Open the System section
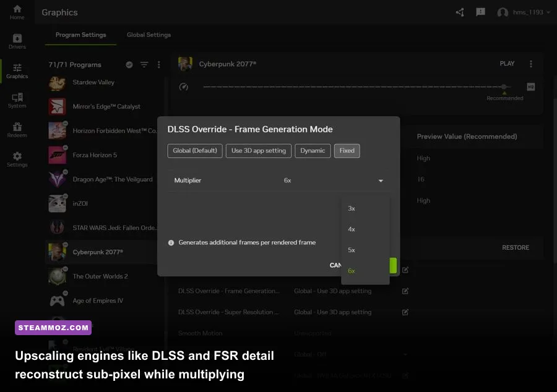 [x=17, y=100]
